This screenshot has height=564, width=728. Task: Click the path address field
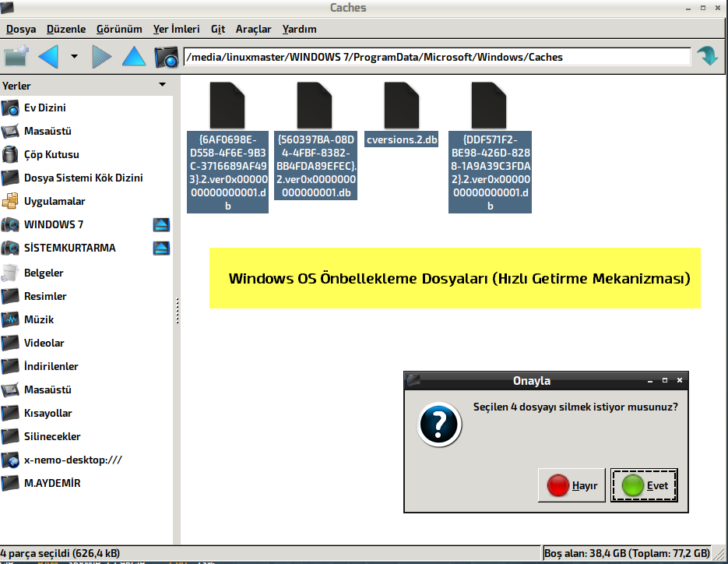437,57
